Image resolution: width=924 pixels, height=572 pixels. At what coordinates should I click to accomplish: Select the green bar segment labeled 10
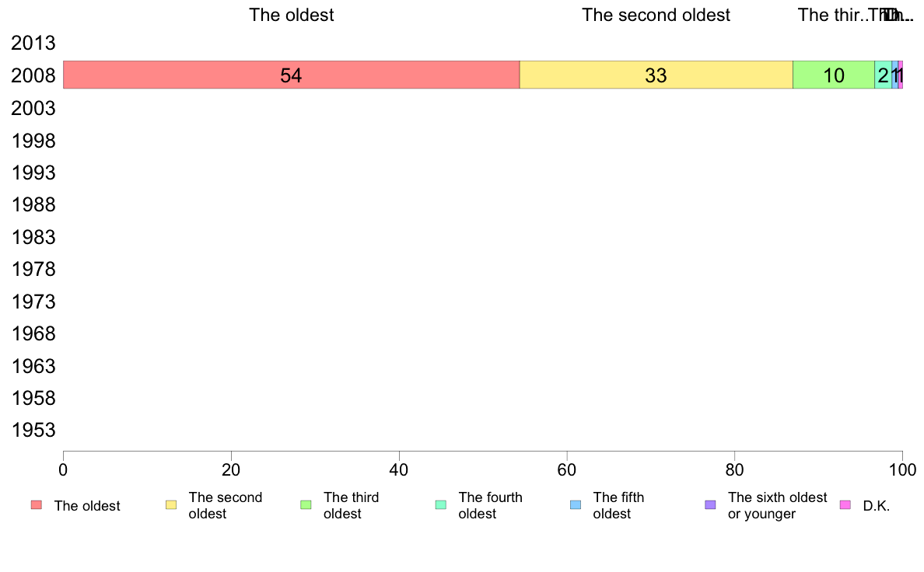pyautogui.click(x=834, y=75)
